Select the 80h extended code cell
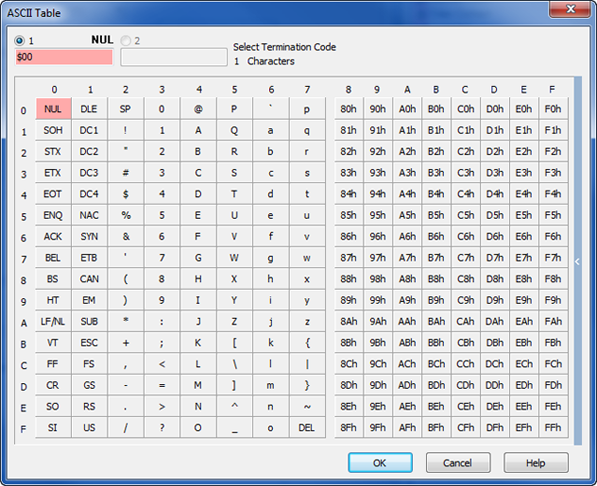The height and width of the screenshot is (486, 597). [349, 109]
